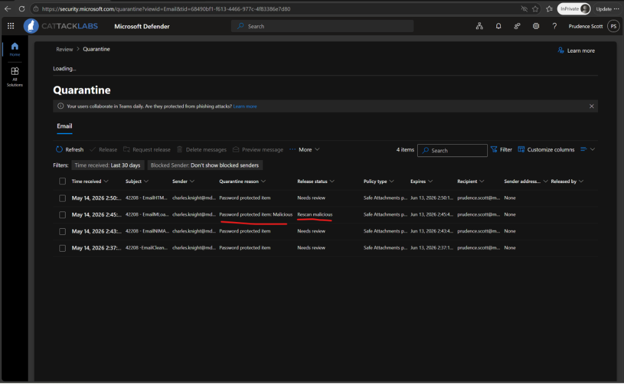This screenshot has height=384, width=624.
Task: Open the Learn more link in banner
Action: pos(245,106)
